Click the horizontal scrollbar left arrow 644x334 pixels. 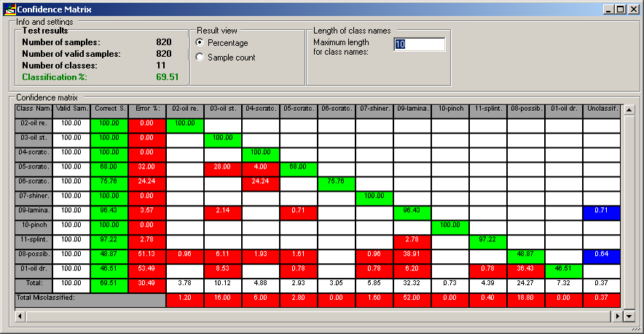(20, 316)
